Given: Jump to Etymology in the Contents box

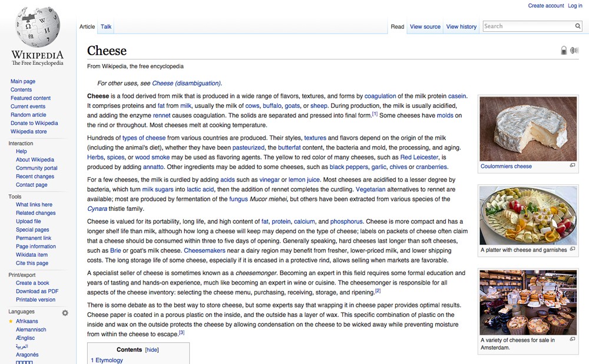Looking at the screenshot, I should 107,360.
